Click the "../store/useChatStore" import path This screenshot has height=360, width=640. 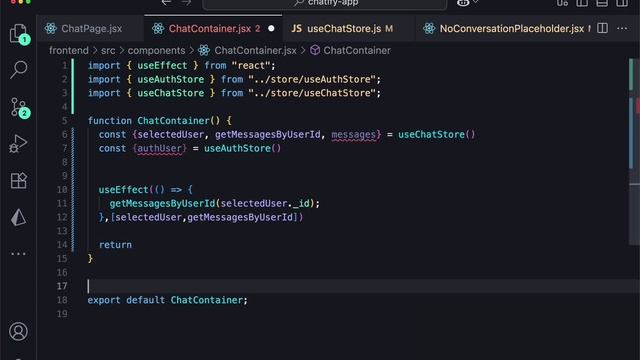click(x=312, y=93)
